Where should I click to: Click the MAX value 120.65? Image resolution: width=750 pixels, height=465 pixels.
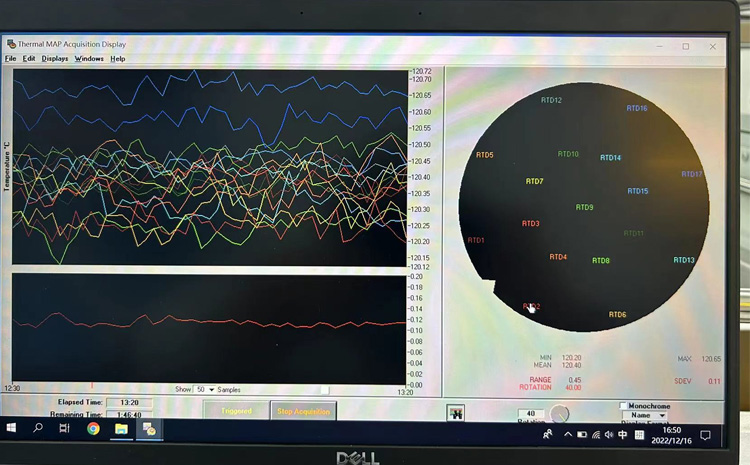711,359
